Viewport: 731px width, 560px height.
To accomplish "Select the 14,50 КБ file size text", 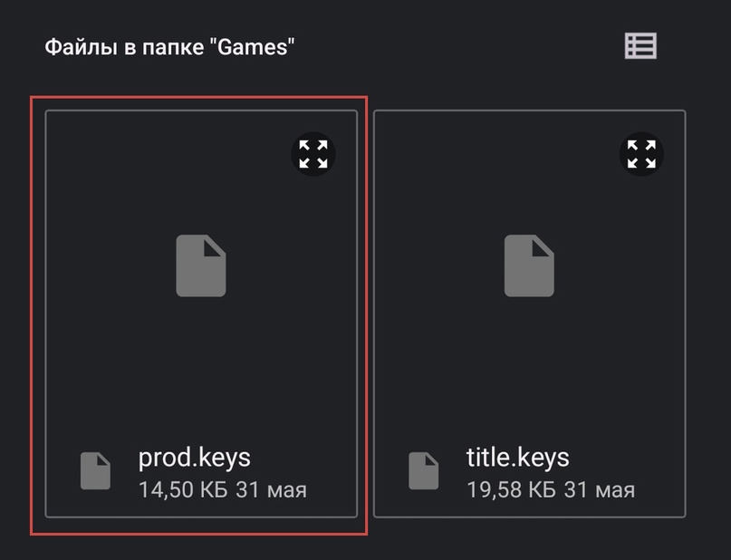I will click(184, 491).
